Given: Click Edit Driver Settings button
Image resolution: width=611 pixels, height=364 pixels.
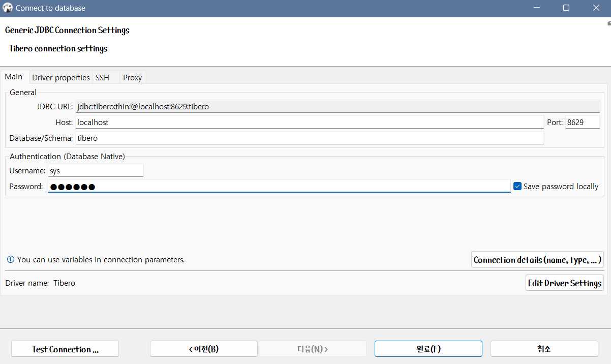Looking at the screenshot, I should 565,283.
